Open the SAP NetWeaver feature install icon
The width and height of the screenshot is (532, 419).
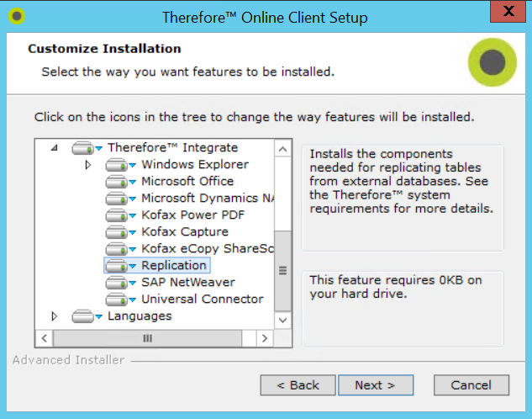point(119,283)
